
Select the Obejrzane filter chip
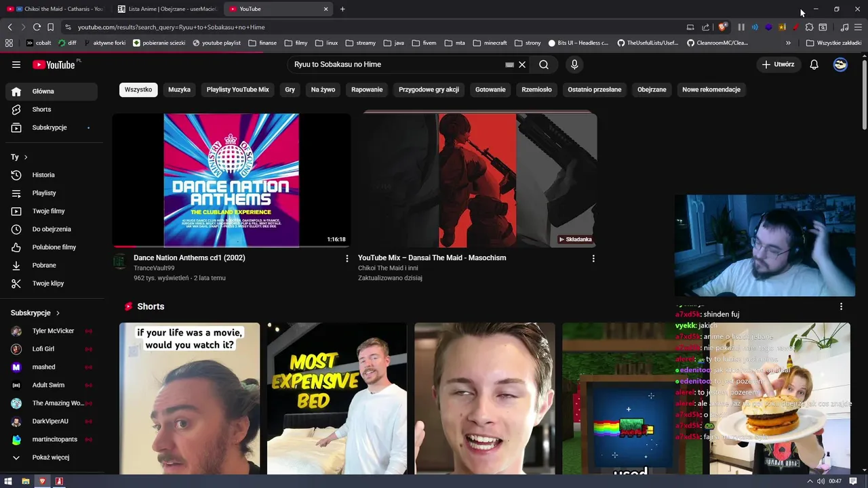pos(652,89)
